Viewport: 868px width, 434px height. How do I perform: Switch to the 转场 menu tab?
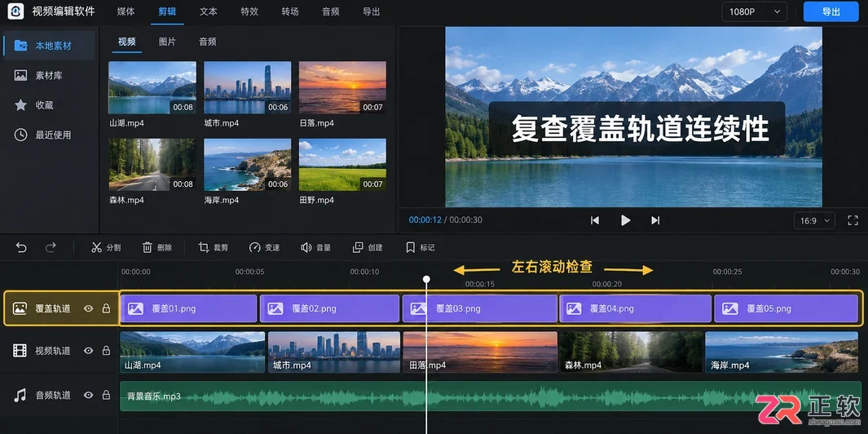290,11
